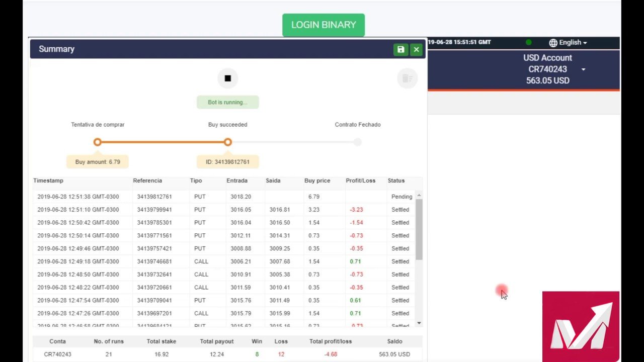The image size is (644, 362).
Task: Click the -1.54 profit/loss value
Action: click(x=356, y=223)
